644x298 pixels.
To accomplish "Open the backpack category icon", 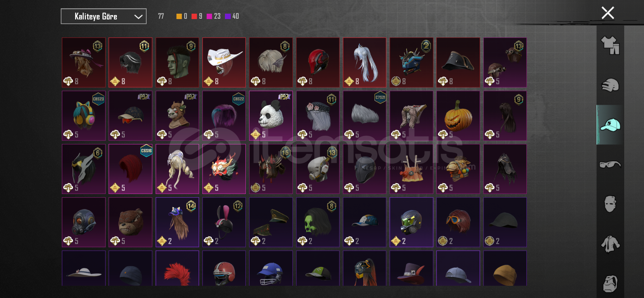I will pyautogui.click(x=610, y=284).
